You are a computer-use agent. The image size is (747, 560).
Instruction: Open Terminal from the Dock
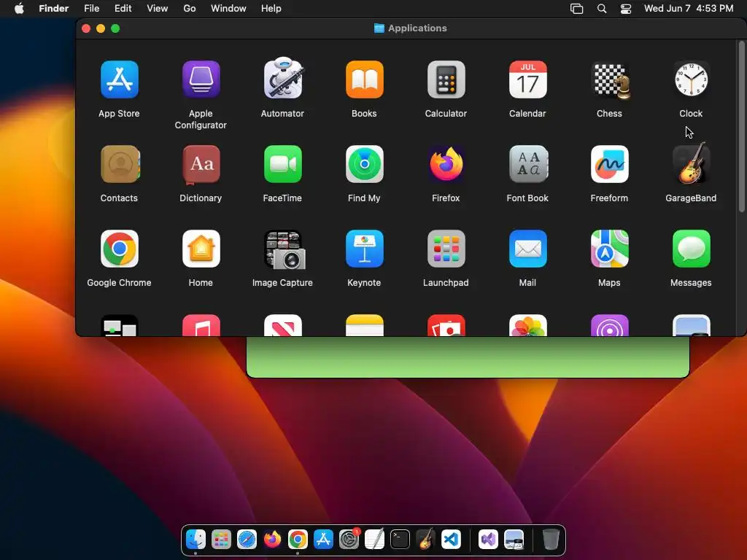[x=400, y=539]
